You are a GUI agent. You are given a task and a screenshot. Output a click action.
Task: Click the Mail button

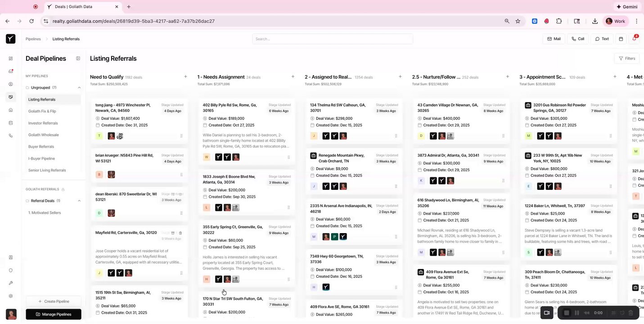tap(554, 39)
